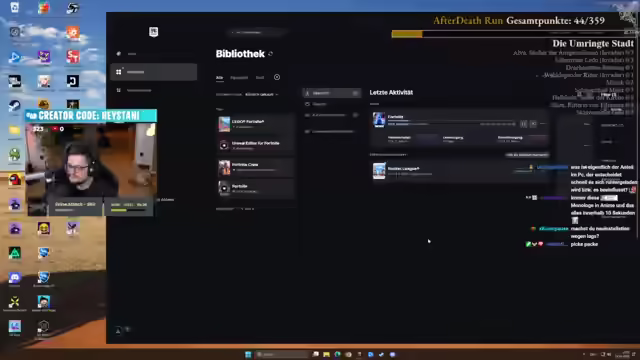Viewport: 640px width, 360px height.
Task: Switch to the Favoriten library tab
Action: point(239,78)
